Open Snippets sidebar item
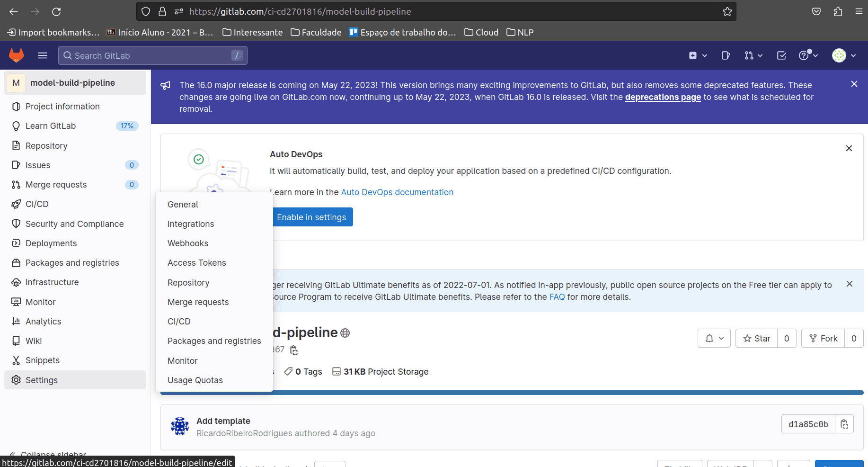This screenshot has width=868, height=467. pyautogui.click(x=75, y=360)
